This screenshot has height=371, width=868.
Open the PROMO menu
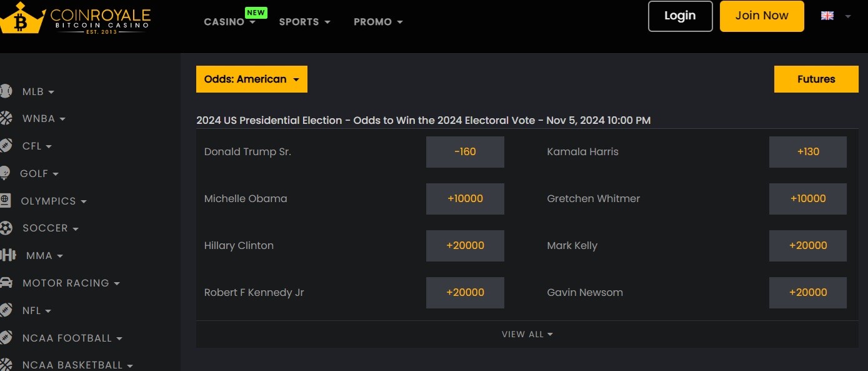[x=378, y=22]
